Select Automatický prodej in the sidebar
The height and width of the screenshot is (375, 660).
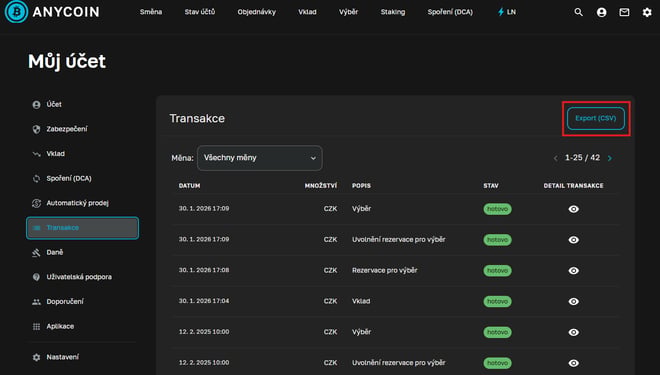point(77,203)
